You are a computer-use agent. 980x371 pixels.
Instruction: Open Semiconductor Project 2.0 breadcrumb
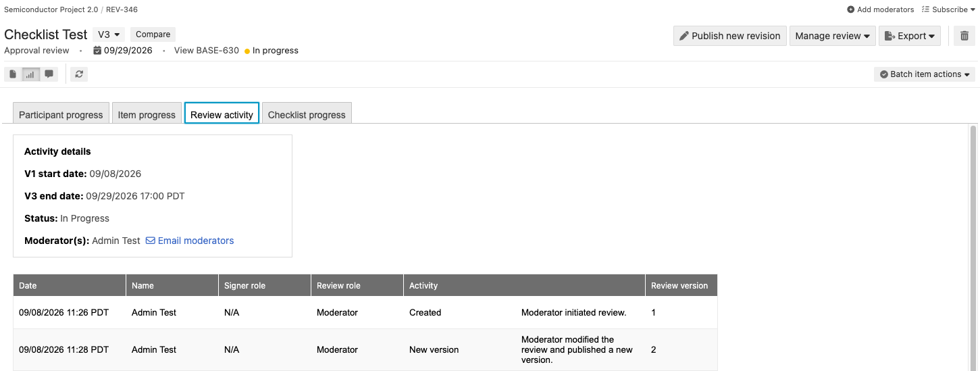point(51,9)
